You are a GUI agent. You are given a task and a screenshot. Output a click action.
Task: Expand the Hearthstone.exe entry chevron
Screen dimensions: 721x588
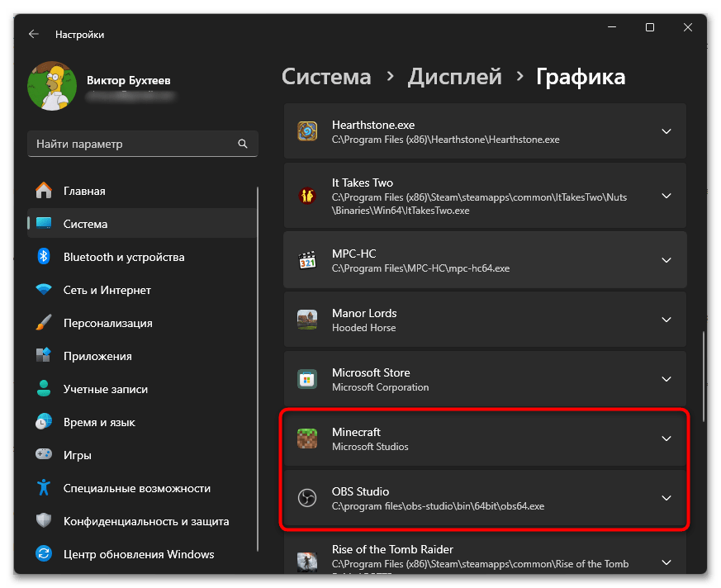(x=666, y=131)
